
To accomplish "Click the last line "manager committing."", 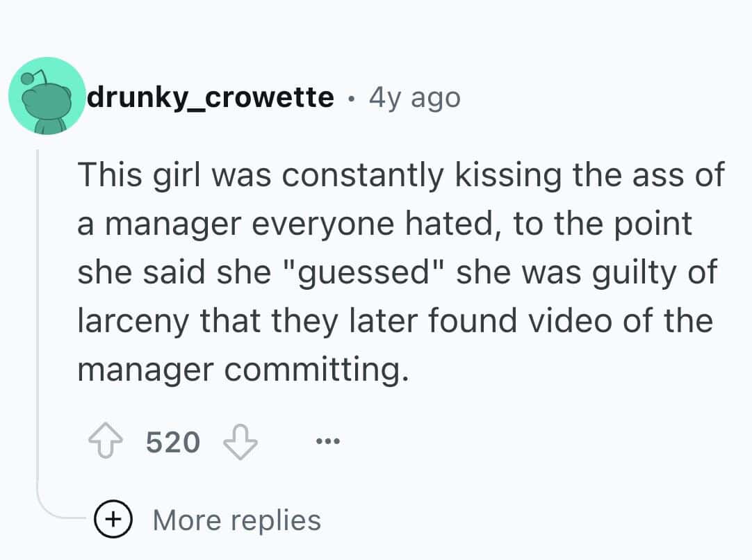I will coord(240,370).
